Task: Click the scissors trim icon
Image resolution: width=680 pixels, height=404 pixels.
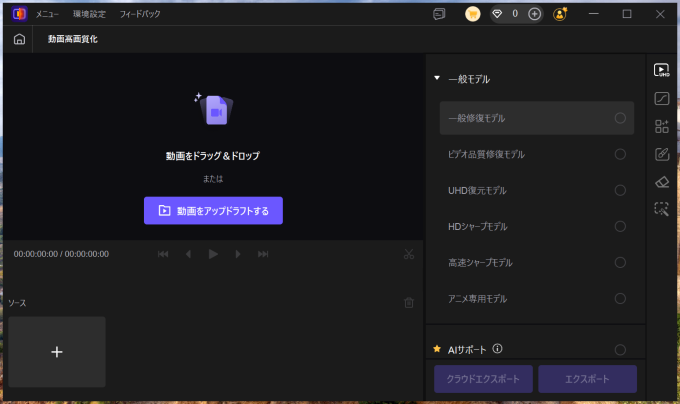Action: 408,254
